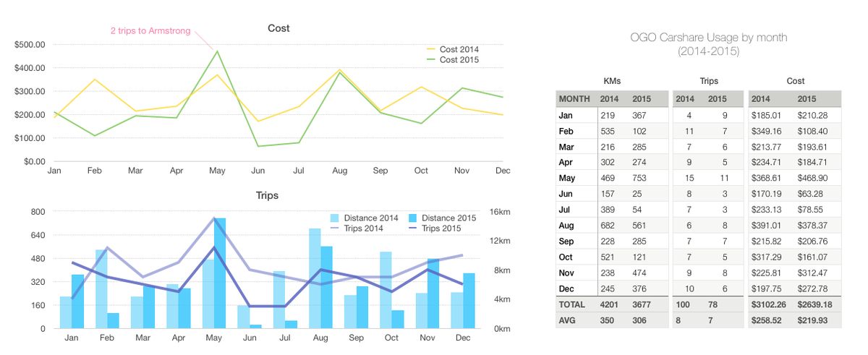Select the OGO Carshare Usage heading
This screenshot has height=355, width=868.
[x=707, y=38]
